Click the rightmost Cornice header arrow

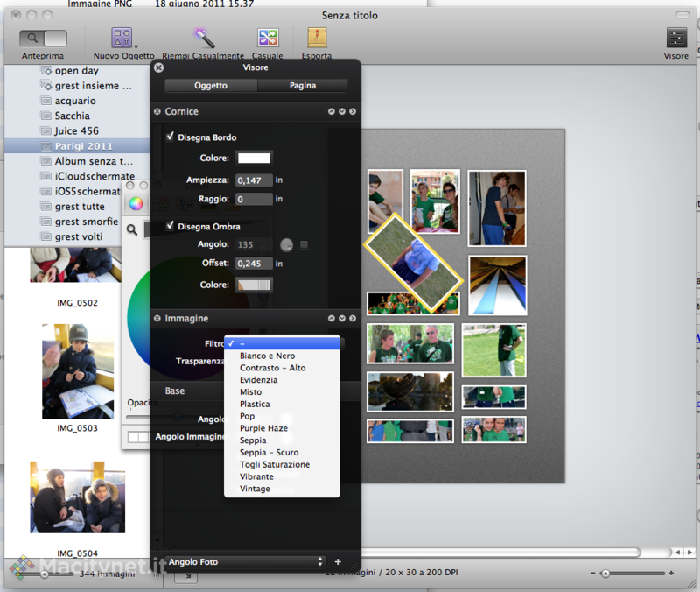click(353, 111)
